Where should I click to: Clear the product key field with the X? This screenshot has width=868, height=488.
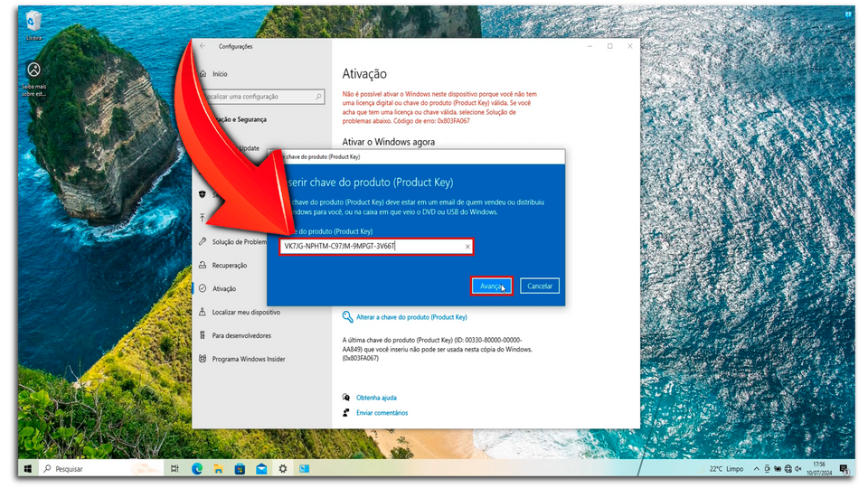point(467,246)
